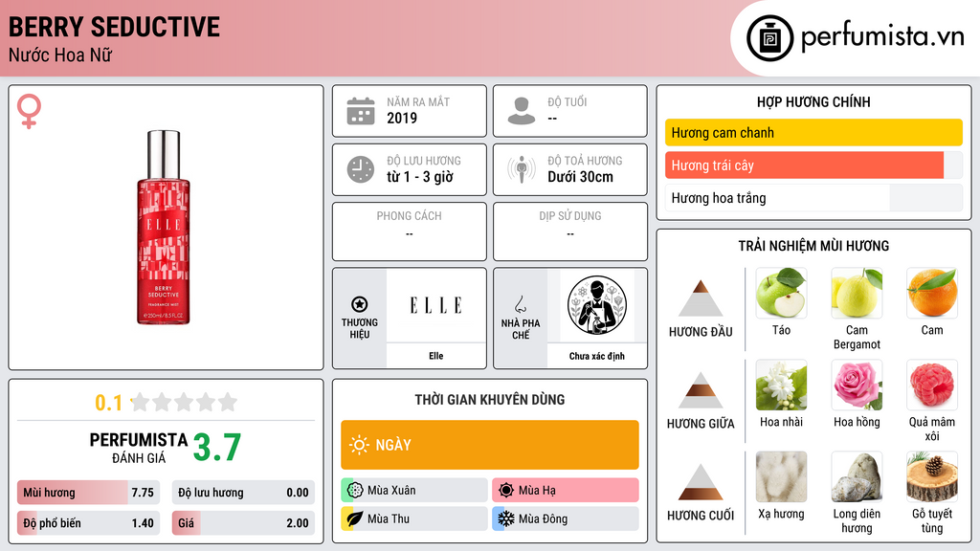The width and height of the screenshot is (980, 551).
Task: Select the Mùa Xuân season tile
Action: point(414,490)
